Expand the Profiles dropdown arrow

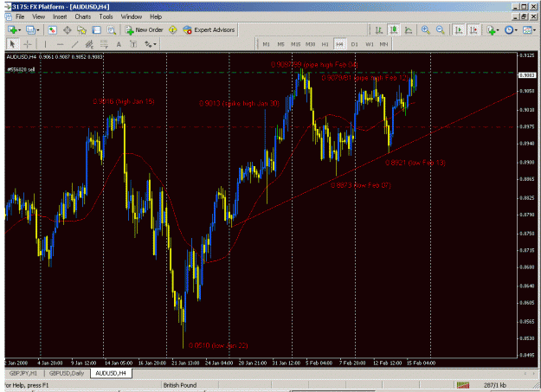click(x=38, y=30)
